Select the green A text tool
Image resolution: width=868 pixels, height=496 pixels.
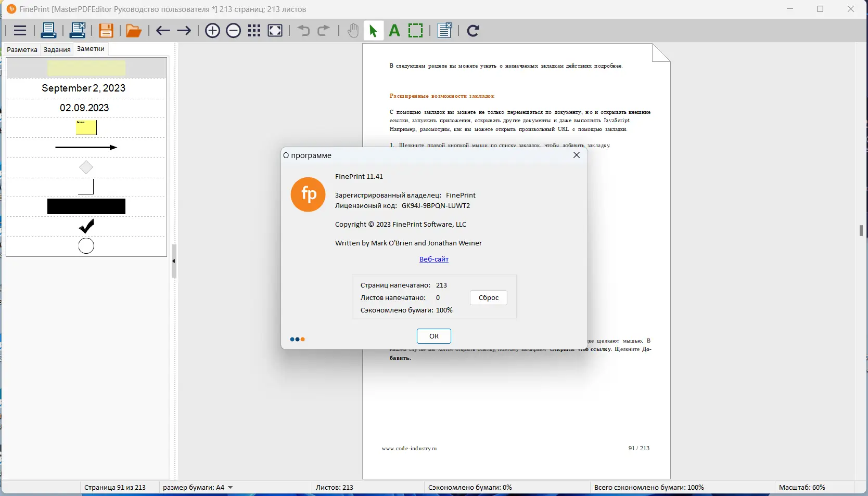[394, 31]
